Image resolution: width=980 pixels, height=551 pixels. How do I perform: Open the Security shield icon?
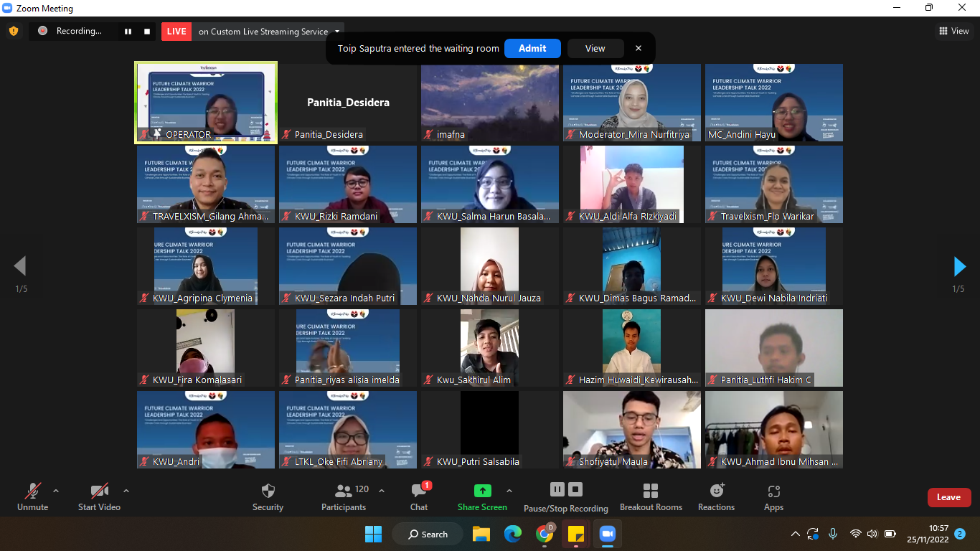(268, 491)
